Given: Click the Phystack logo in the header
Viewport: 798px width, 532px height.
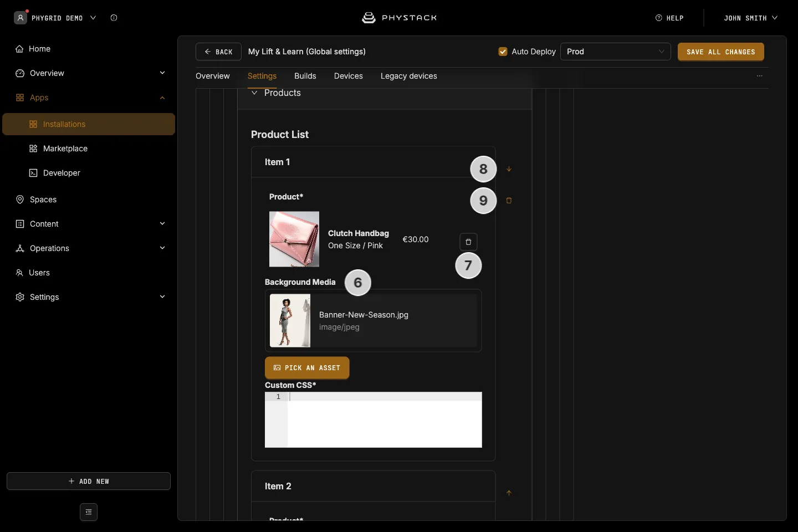Looking at the screenshot, I should [399, 18].
